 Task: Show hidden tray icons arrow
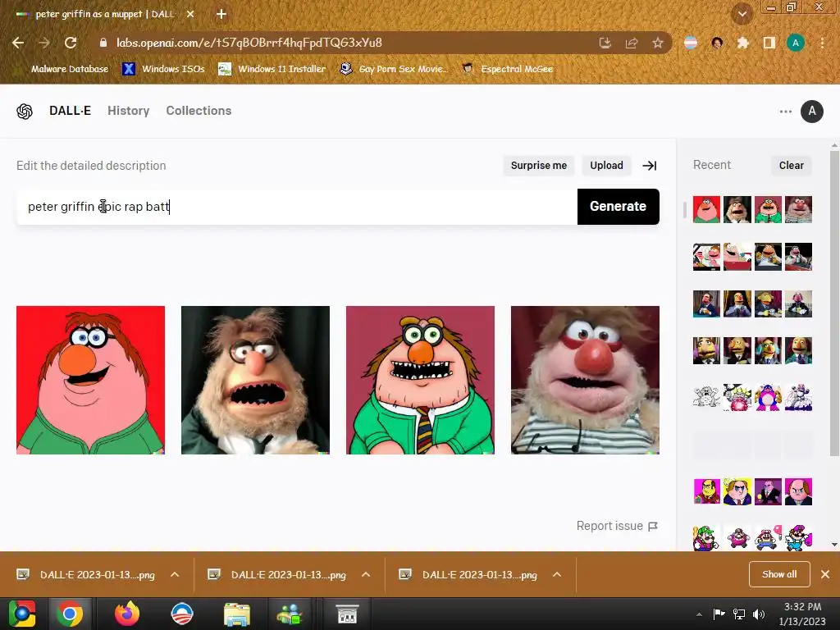[699, 614]
